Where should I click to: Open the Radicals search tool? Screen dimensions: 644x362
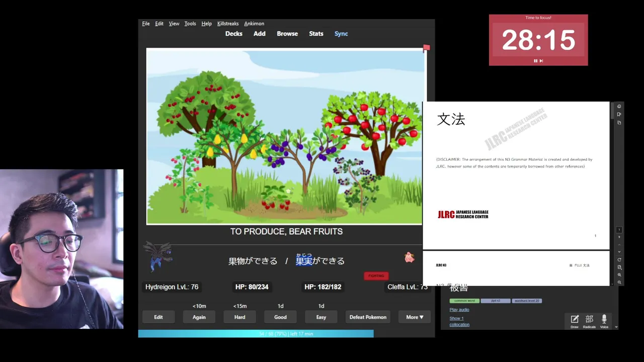click(589, 321)
